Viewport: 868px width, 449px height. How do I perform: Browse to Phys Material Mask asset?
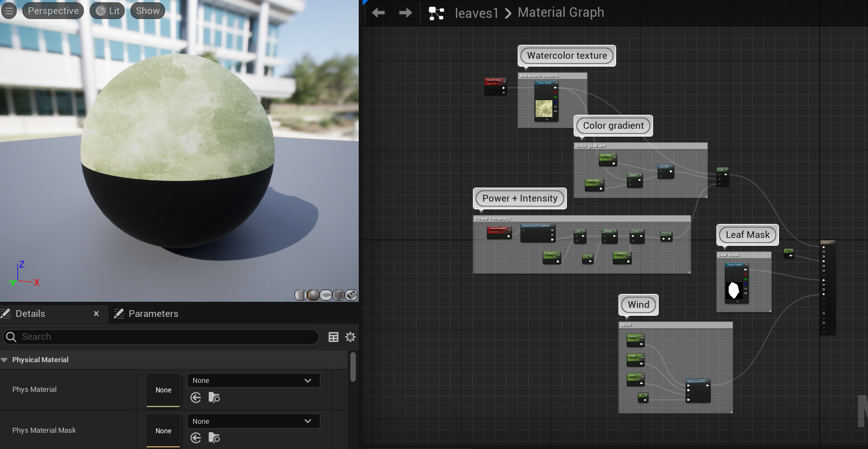pyautogui.click(x=214, y=438)
